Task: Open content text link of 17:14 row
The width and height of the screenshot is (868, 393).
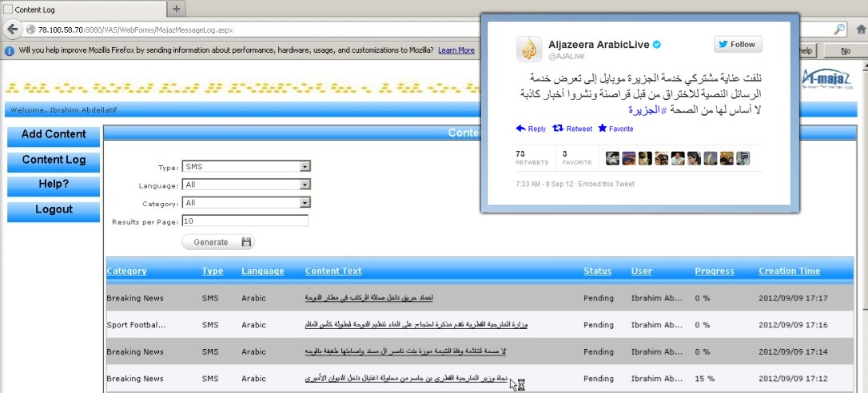Action: click(x=406, y=351)
